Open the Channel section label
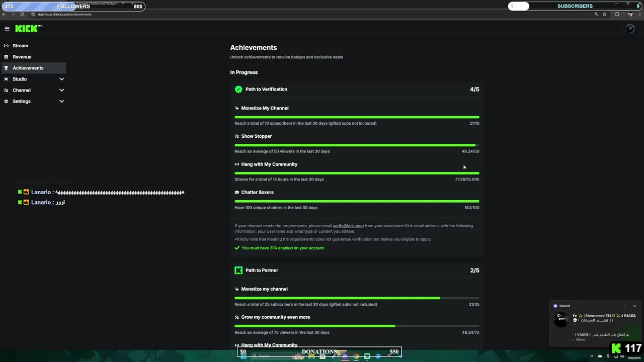The width and height of the screenshot is (644, 362). pos(22,90)
